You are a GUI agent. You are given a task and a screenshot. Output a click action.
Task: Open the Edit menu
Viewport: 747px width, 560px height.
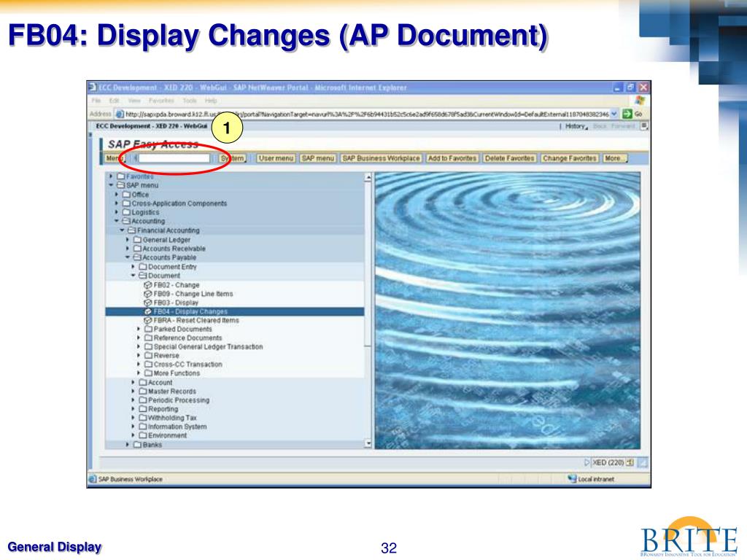click(115, 101)
